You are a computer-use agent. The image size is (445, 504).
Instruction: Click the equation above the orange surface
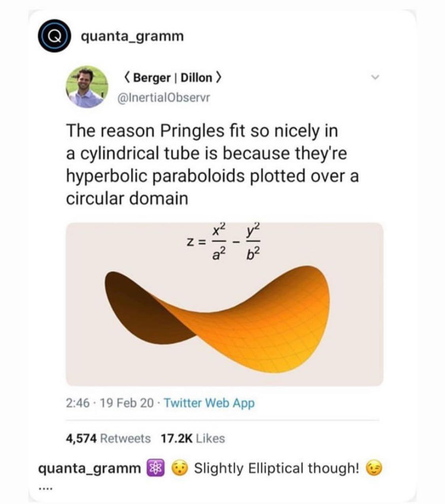[225, 239]
